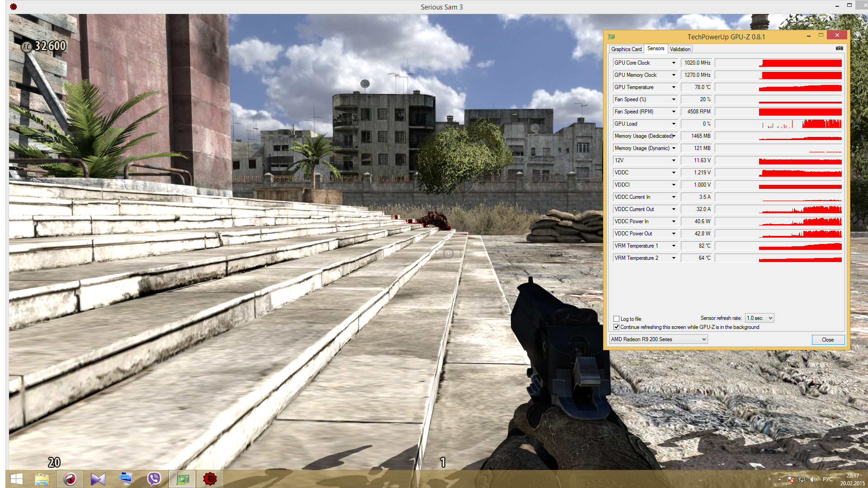Screen dimensions: 868x488
Task: Switch to the GPU-Z taskbar icon
Action: click(182, 479)
